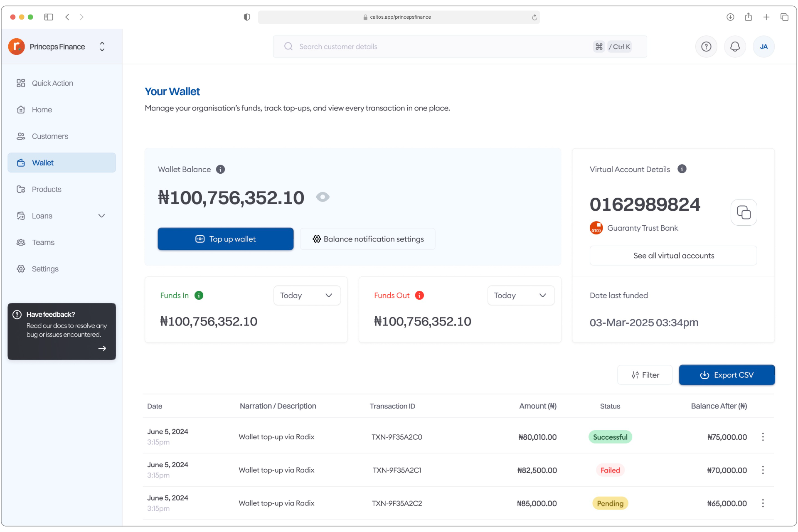798x532 pixels.
Task: Open the Funds Out Today dropdown
Action: 520,296
